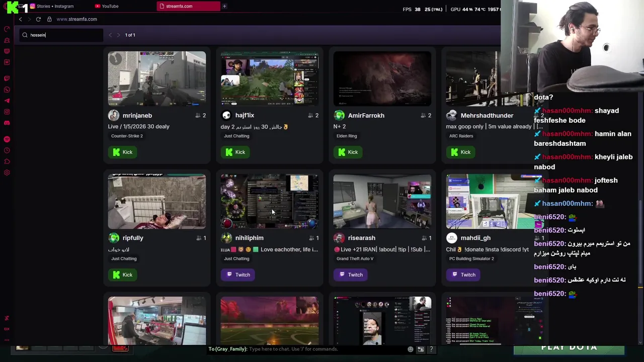Click AmirFarrokh's profile avatar

[339, 115]
